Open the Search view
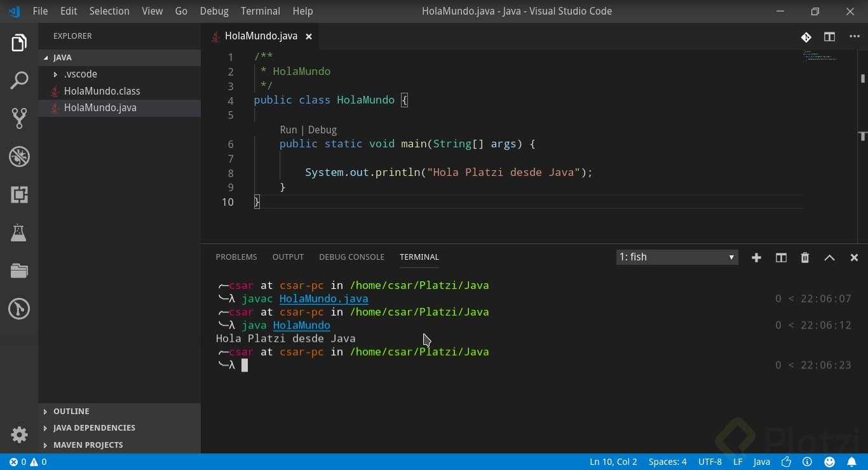868x470 pixels. tap(19, 80)
